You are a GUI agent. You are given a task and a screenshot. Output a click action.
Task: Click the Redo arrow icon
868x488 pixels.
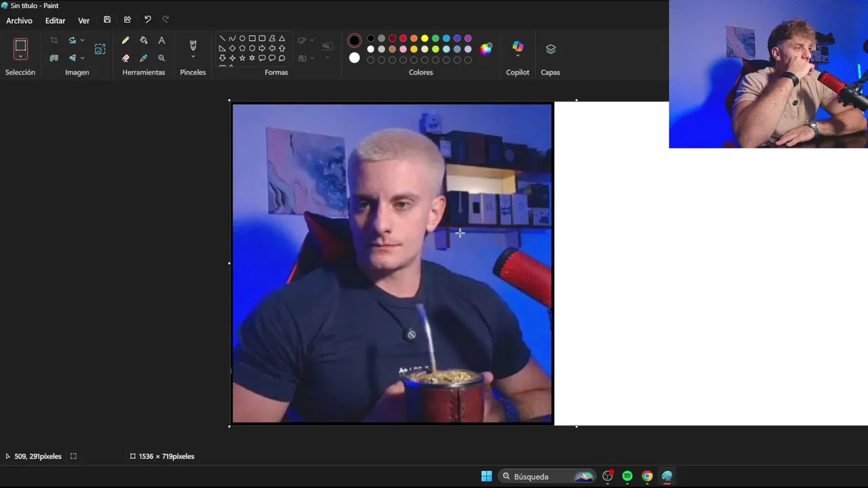tap(166, 20)
